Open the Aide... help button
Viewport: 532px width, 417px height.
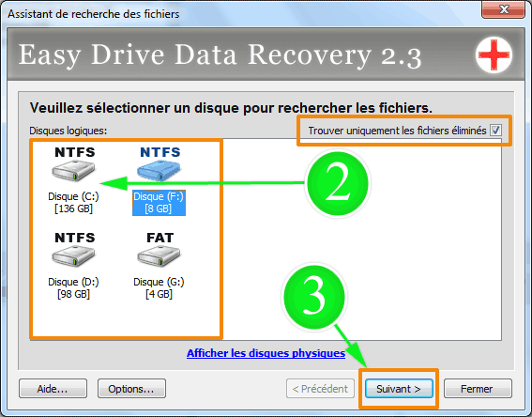53,389
